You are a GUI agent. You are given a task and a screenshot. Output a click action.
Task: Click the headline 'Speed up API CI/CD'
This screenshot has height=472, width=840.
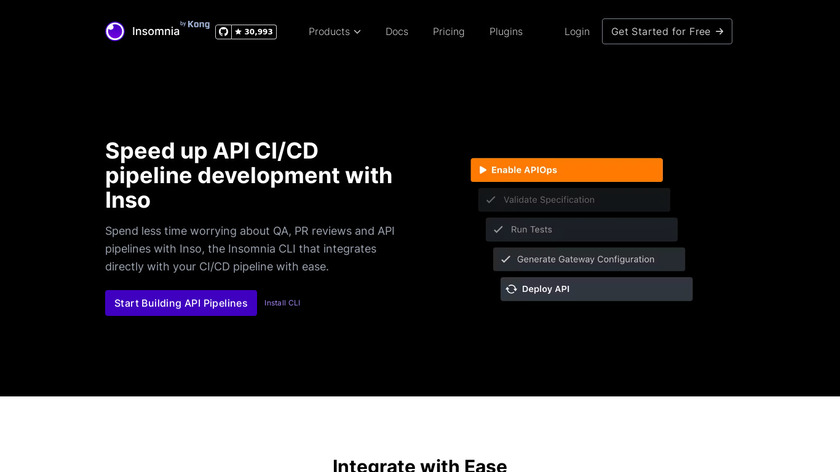click(x=212, y=151)
